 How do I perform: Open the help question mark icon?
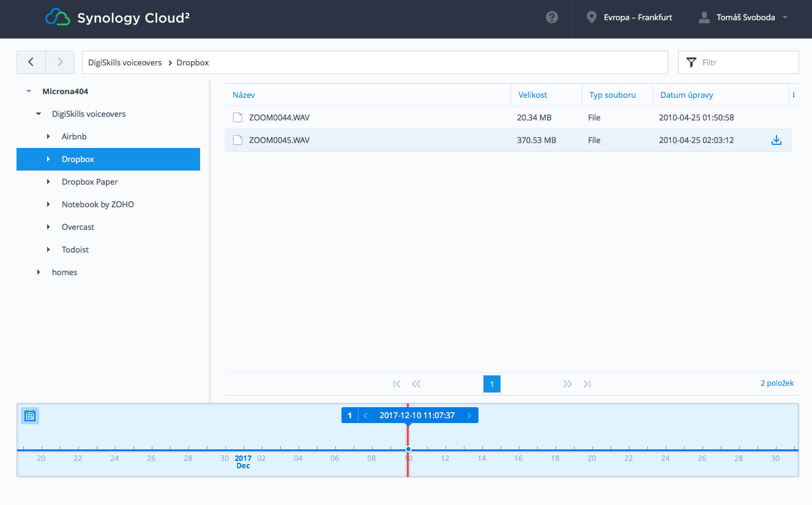click(x=552, y=18)
